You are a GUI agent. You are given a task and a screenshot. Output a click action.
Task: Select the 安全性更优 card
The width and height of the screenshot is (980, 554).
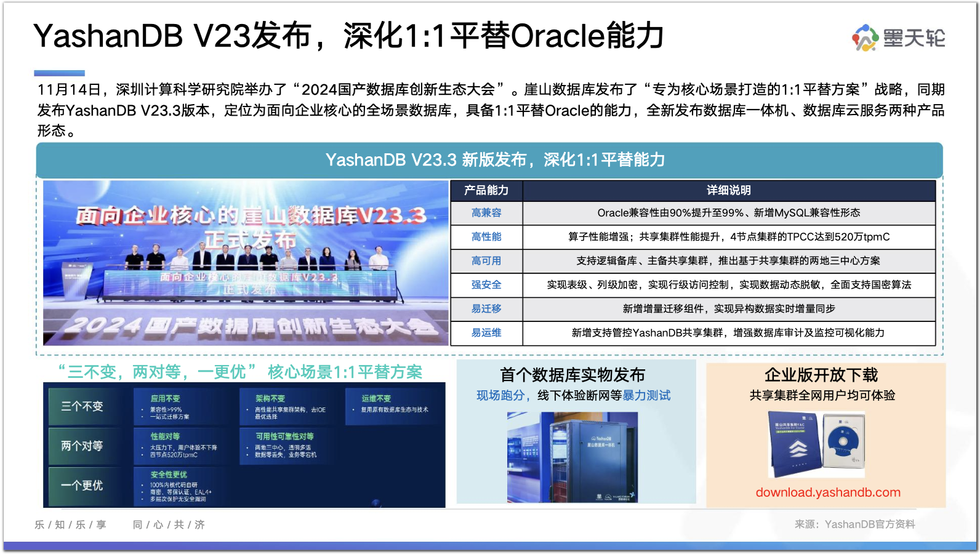183,487
